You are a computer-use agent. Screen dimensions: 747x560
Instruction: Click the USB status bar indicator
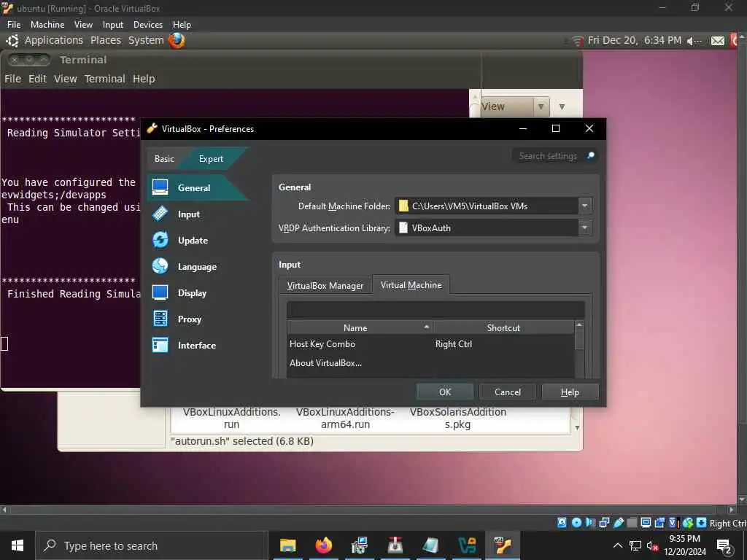coord(619,523)
